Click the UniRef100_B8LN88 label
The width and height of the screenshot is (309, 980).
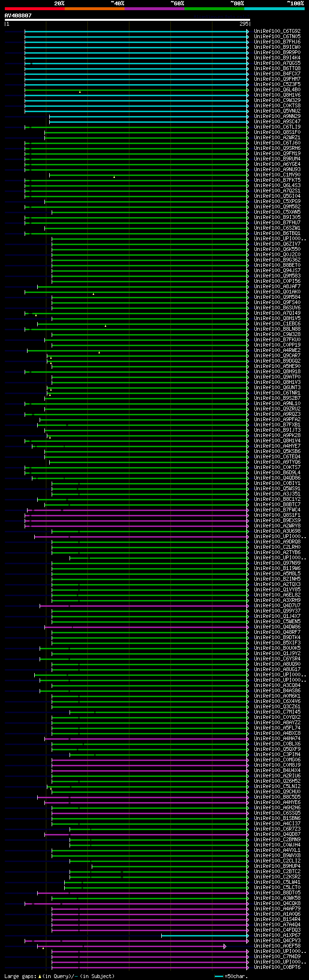click(277, 329)
